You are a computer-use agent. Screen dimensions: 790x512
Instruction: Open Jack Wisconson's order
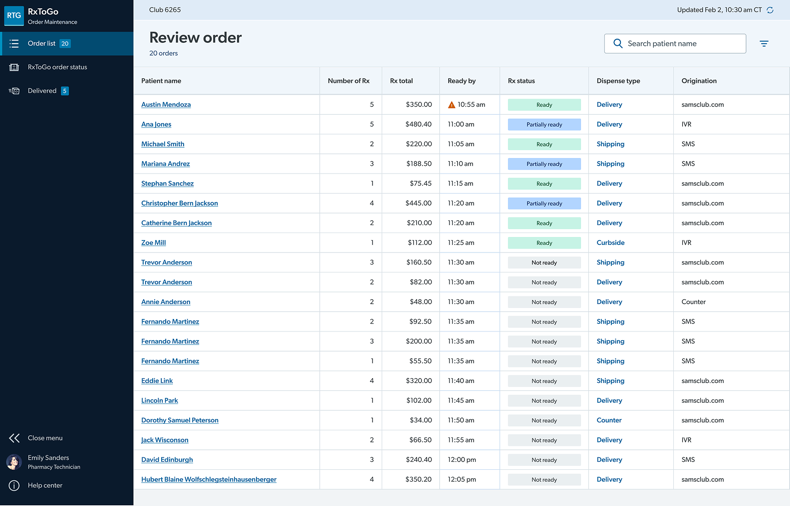(x=165, y=440)
